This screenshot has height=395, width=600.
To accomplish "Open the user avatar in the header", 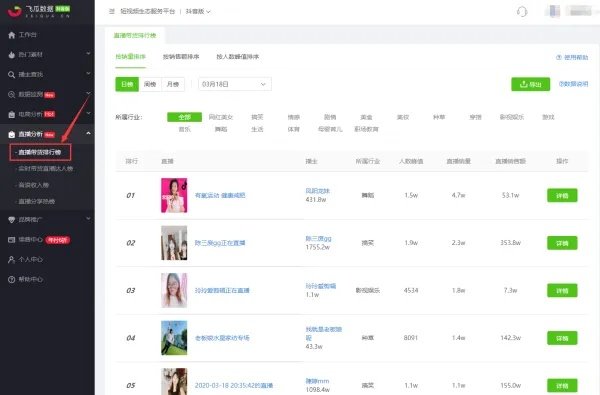I will pos(553,11).
